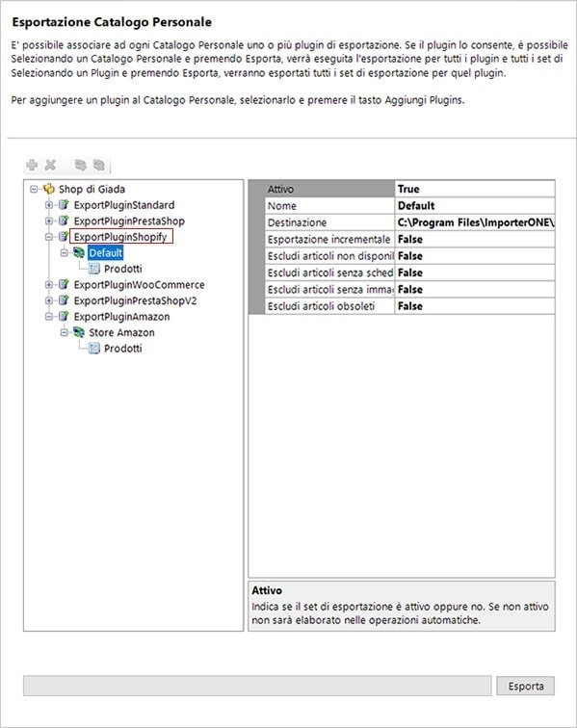Select ExportPluginPrestaShop in the tree
This screenshot has width=577, height=728.
pyautogui.click(x=129, y=221)
